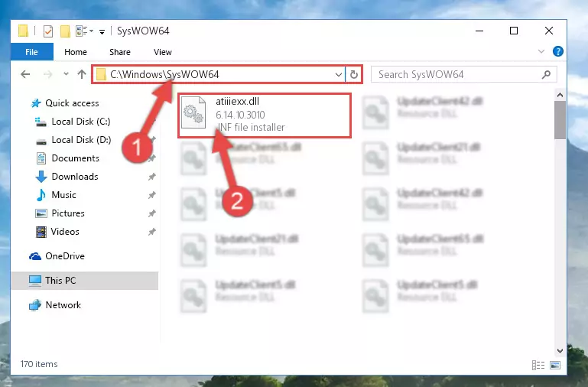The image size is (588, 387).
Task: Open Music folder in sidebar
Action: (x=63, y=195)
